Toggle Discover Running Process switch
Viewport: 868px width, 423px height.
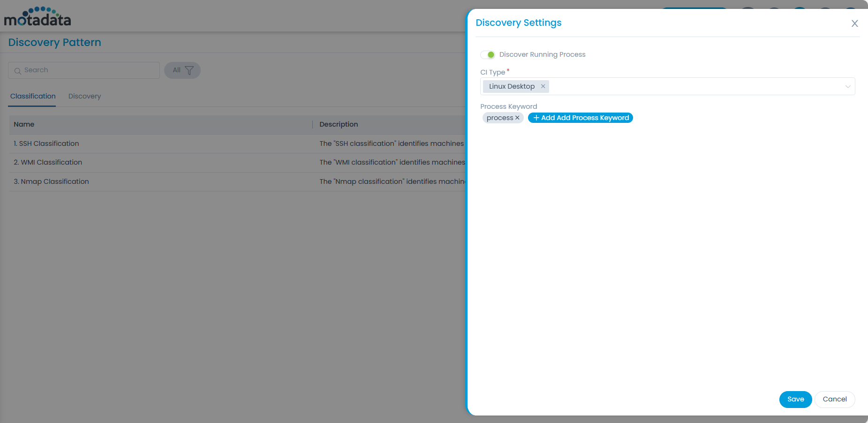click(488, 55)
